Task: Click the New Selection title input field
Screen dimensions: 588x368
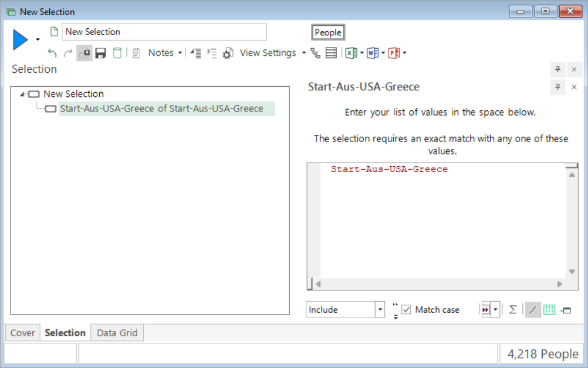Action: pos(164,32)
